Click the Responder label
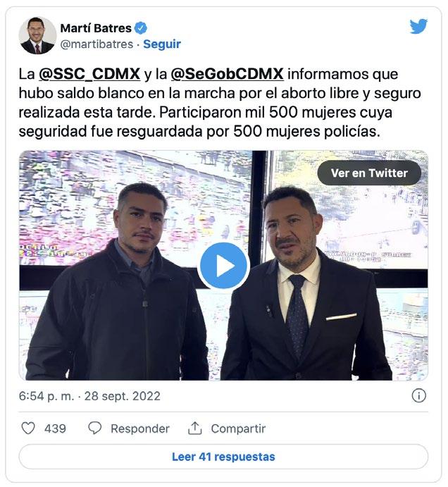Screen dimensions: 448x487 (140, 429)
